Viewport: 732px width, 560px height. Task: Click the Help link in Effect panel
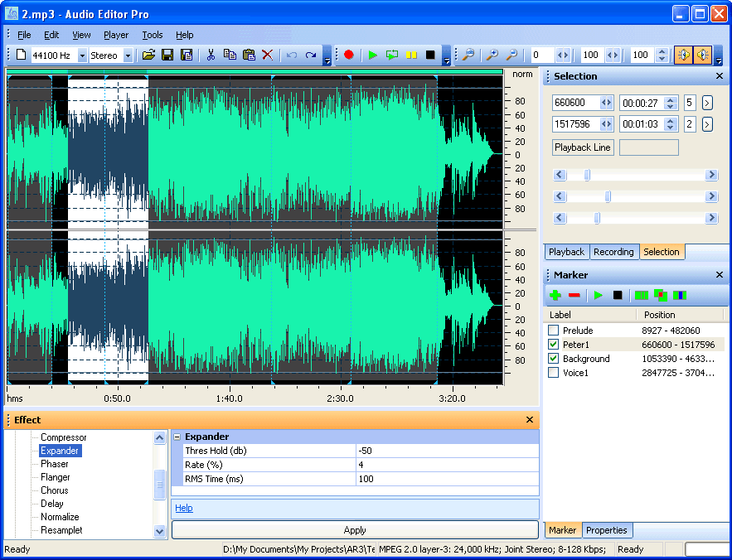pos(184,508)
